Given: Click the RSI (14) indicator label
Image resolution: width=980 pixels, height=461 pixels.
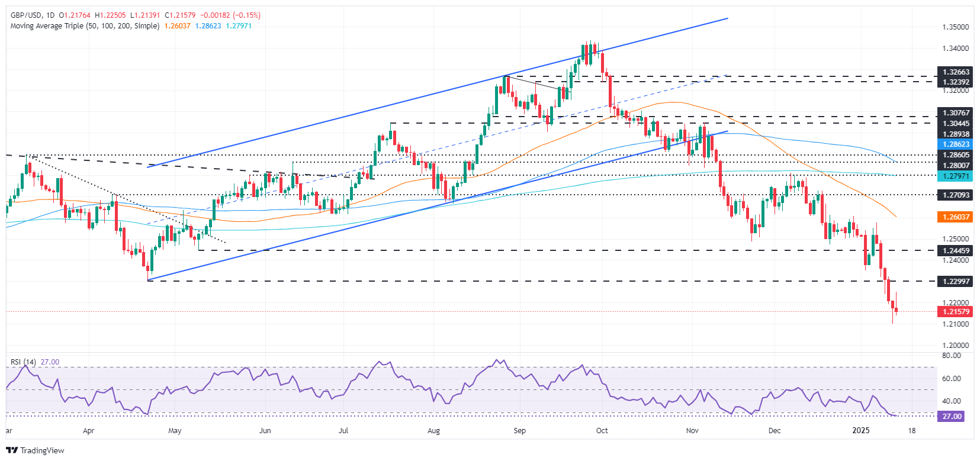Looking at the screenshot, I should point(23,362).
